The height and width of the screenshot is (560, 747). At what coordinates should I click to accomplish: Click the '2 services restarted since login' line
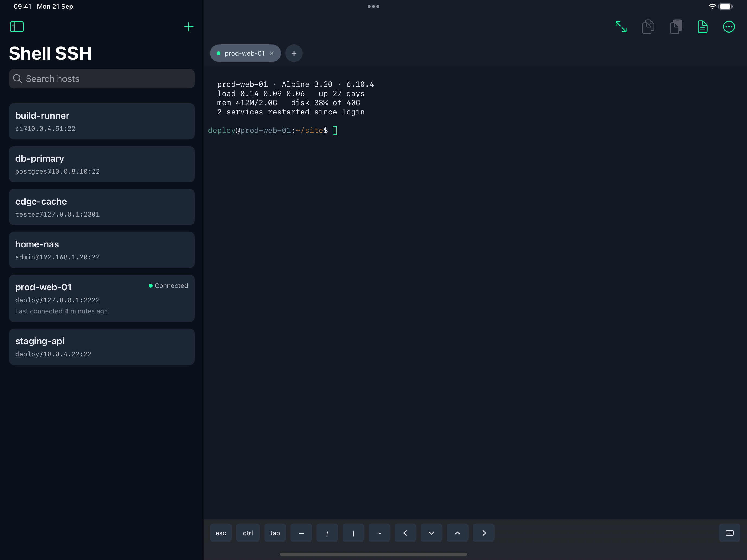pyautogui.click(x=291, y=112)
